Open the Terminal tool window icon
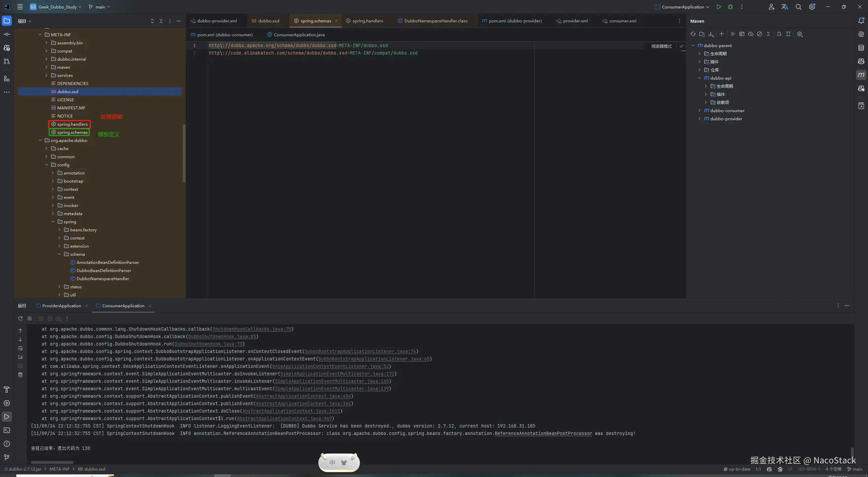The width and height of the screenshot is (868, 477). point(6,430)
